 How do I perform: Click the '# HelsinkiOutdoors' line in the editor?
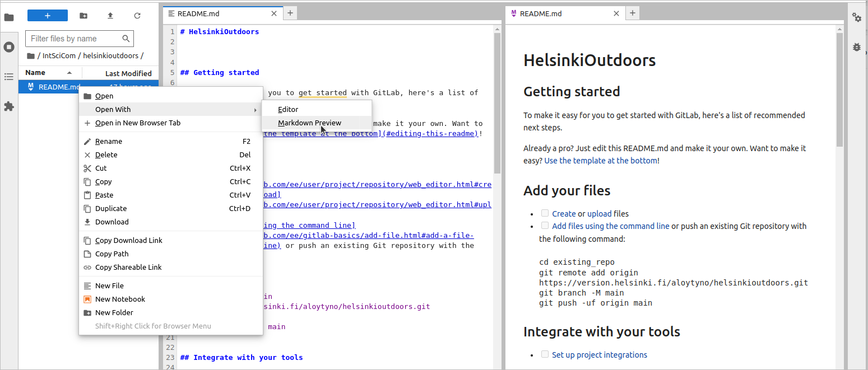(x=220, y=32)
